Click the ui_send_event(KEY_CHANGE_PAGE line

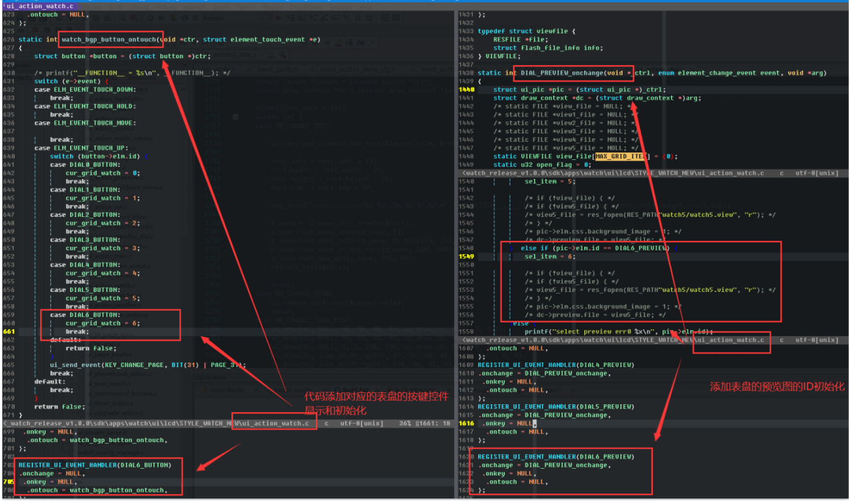coord(148,365)
